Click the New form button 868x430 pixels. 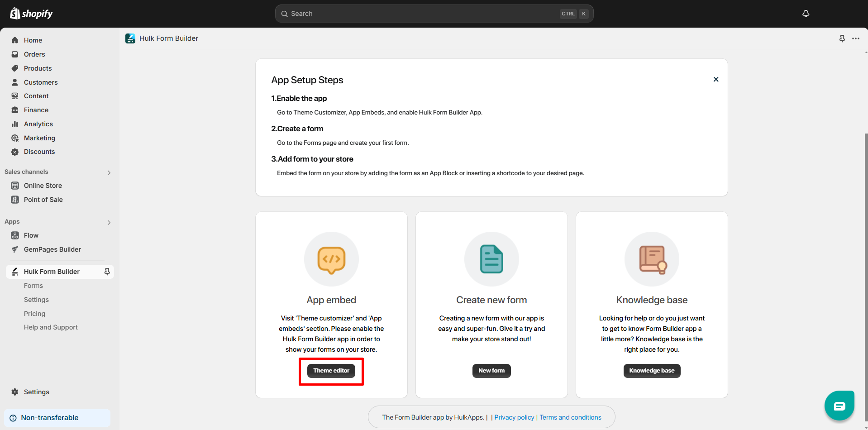click(491, 371)
